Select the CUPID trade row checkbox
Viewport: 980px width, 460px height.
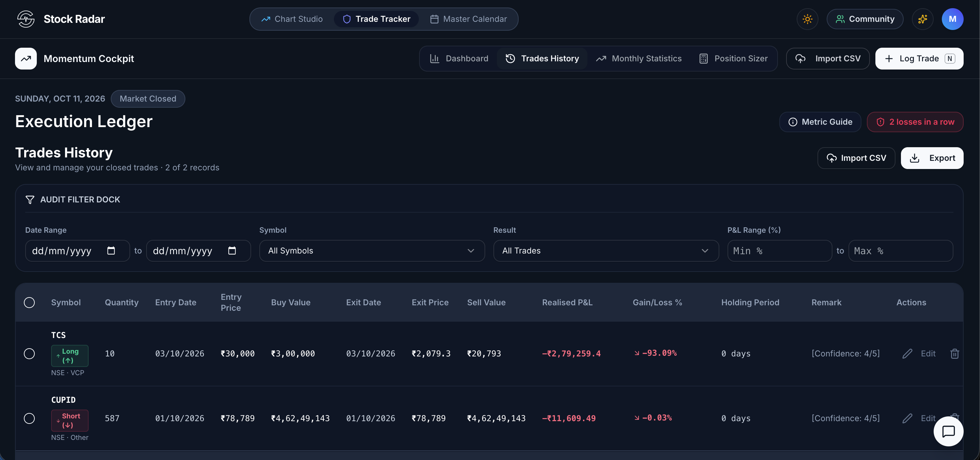(29, 418)
